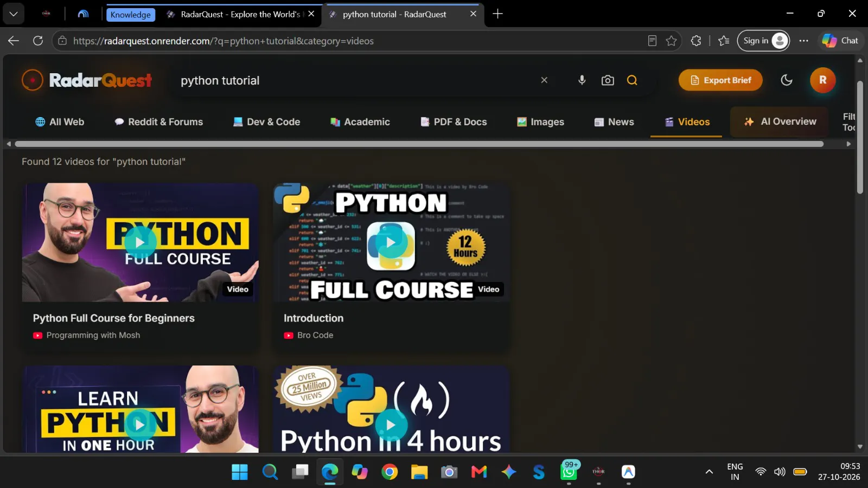This screenshot has width=868, height=488.
Task: Go to the News tab
Action: 614,122
